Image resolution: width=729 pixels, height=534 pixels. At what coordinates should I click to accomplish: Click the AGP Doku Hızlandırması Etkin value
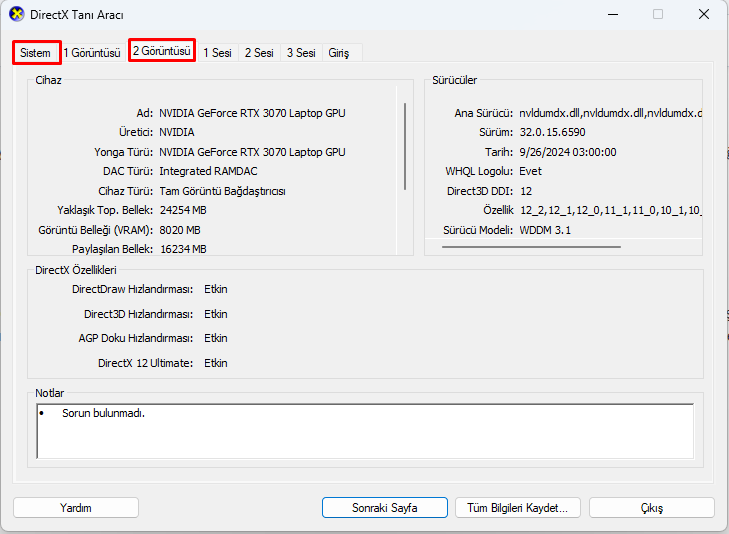pos(216,338)
